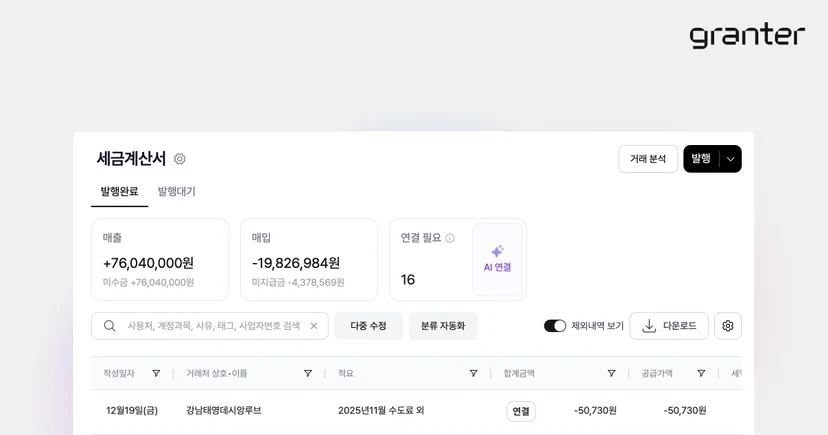Click the granter logo

[747, 35]
